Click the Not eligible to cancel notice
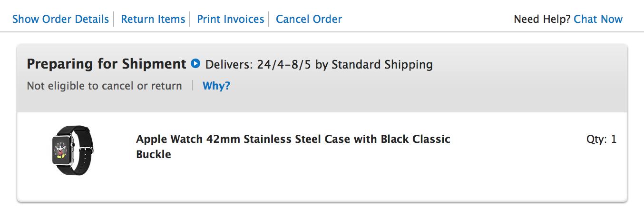This screenshot has height=220, width=644. click(x=104, y=86)
